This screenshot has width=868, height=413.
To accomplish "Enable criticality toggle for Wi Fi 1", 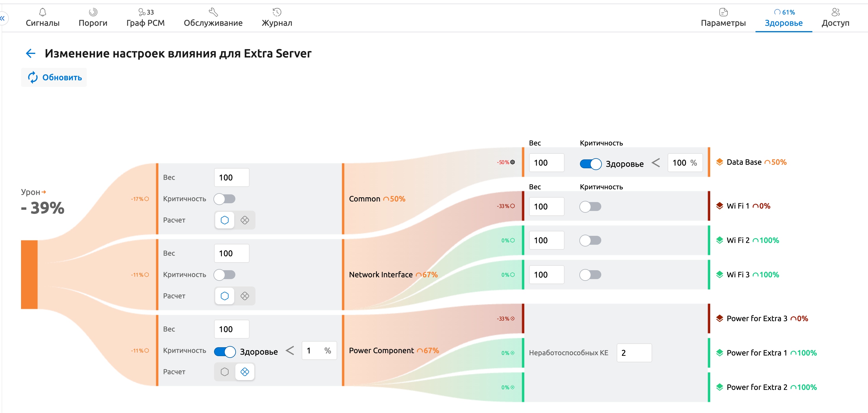I will [590, 207].
